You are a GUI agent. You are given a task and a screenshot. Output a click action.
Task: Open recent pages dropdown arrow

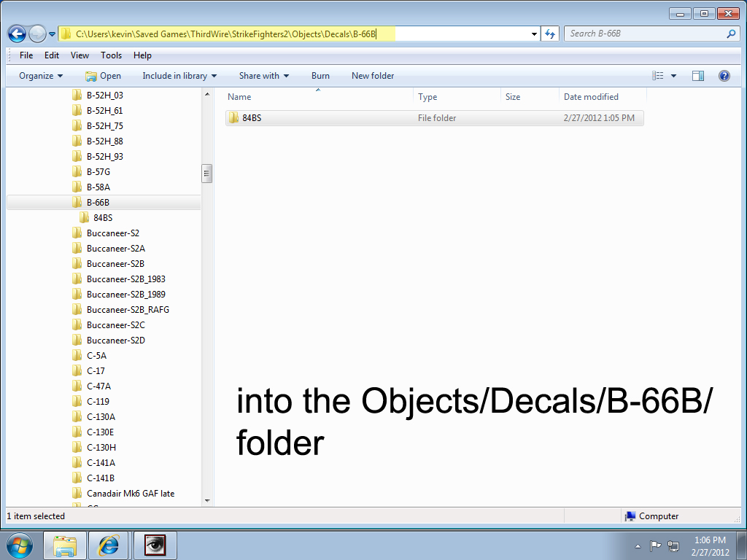[x=52, y=34]
